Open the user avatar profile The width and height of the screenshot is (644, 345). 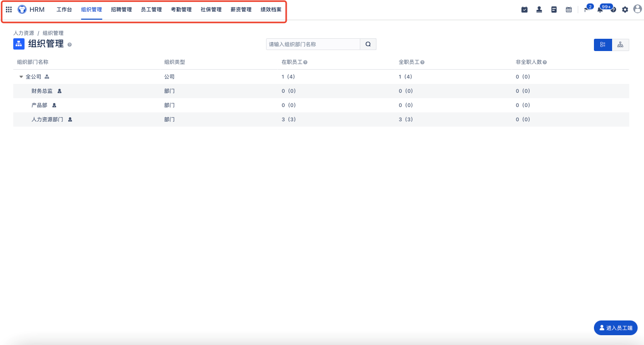(637, 9)
